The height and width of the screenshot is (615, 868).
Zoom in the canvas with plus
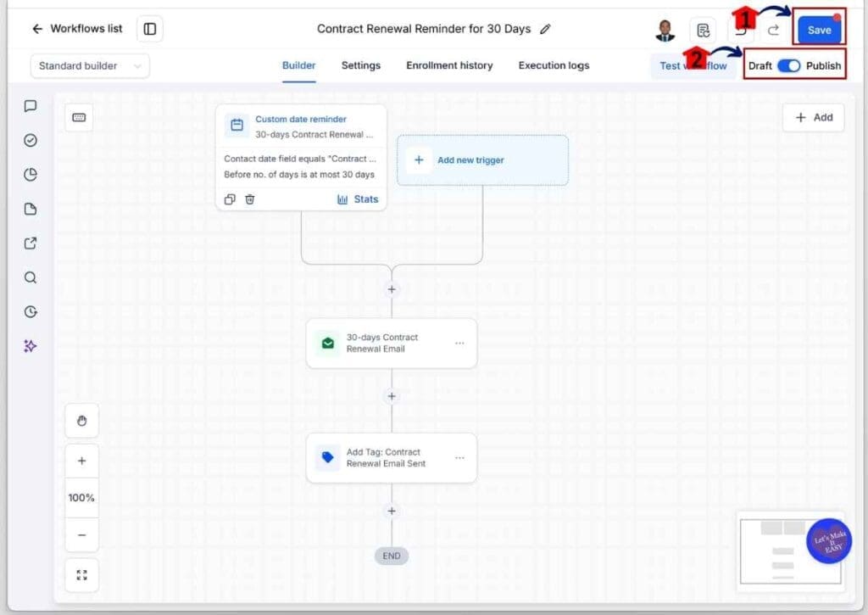82,461
